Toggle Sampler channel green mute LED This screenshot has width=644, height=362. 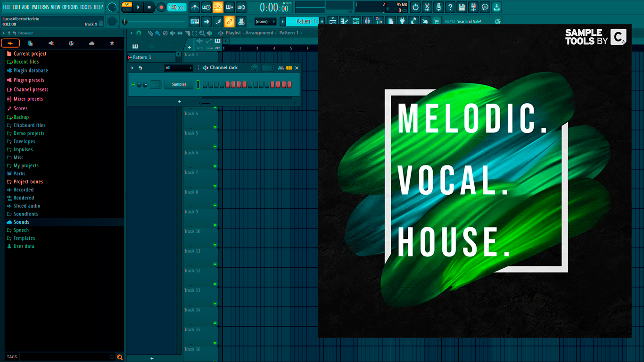133,84
